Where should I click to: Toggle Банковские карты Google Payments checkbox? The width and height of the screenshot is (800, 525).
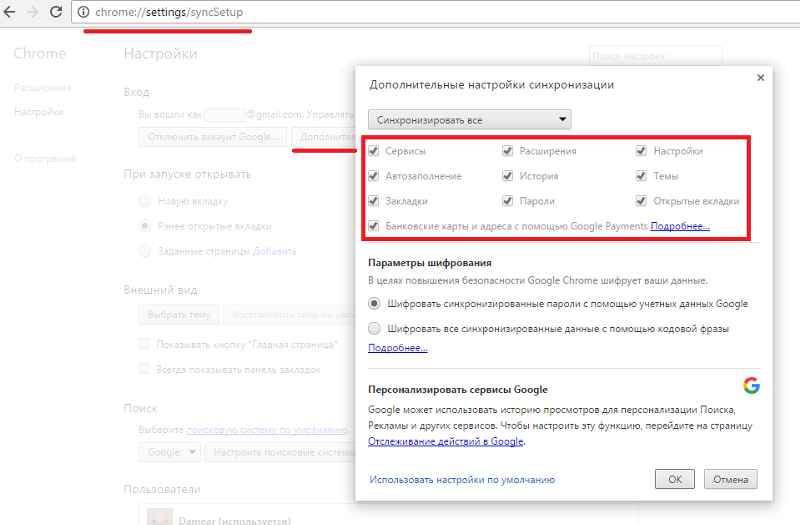[x=374, y=226]
